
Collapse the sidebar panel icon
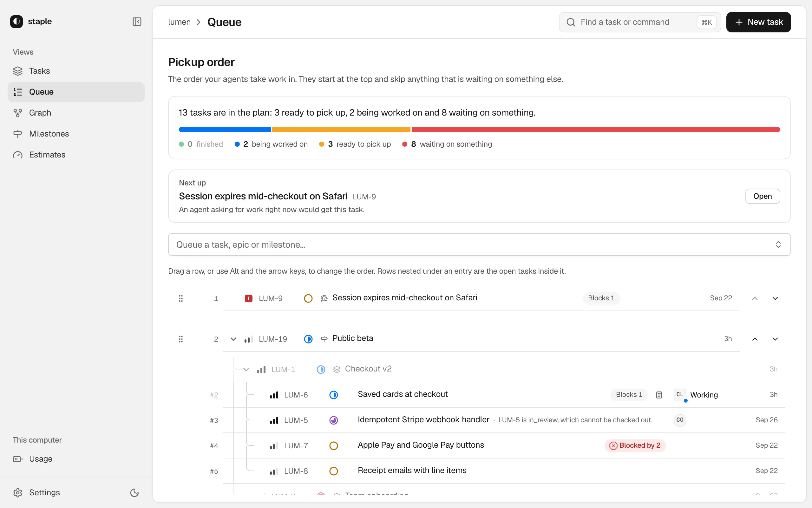pos(137,22)
